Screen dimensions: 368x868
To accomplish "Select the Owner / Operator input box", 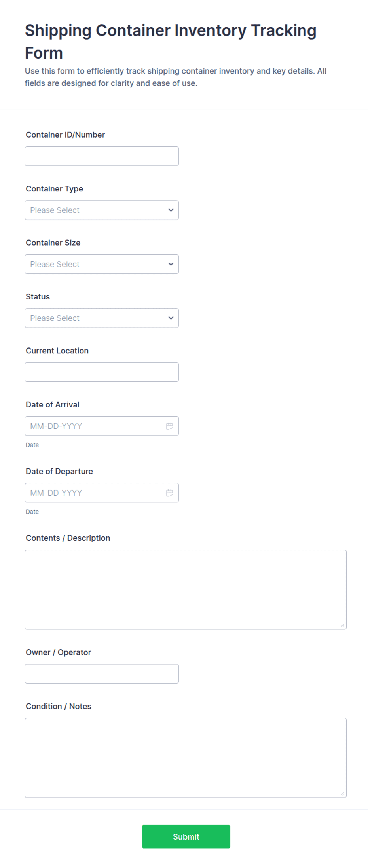I will tap(102, 674).
